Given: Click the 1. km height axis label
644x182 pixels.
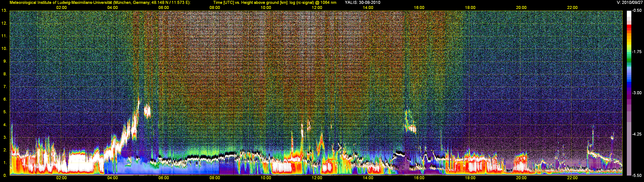Looking at the screenshot, I should coord(5,163).
